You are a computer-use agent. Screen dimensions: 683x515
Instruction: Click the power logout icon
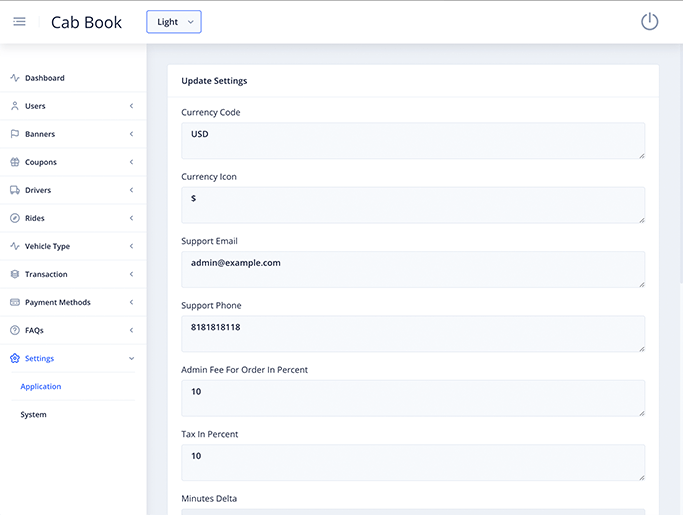[x=649, y=22]
